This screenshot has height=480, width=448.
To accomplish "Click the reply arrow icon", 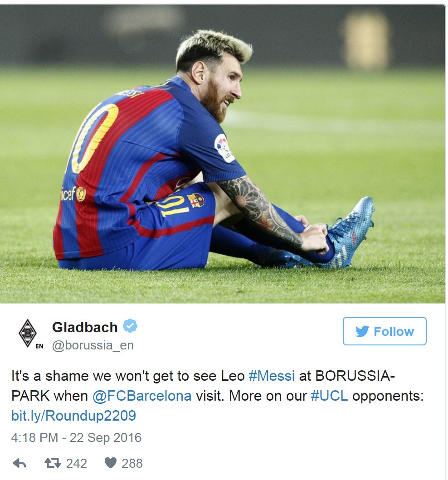I will 19,463.
